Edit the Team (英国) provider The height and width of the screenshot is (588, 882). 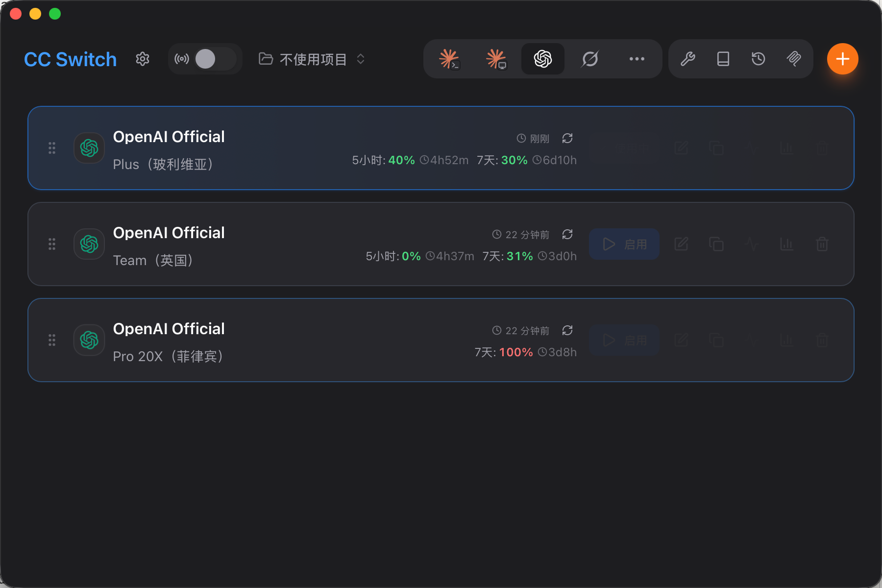coord(681,244)
